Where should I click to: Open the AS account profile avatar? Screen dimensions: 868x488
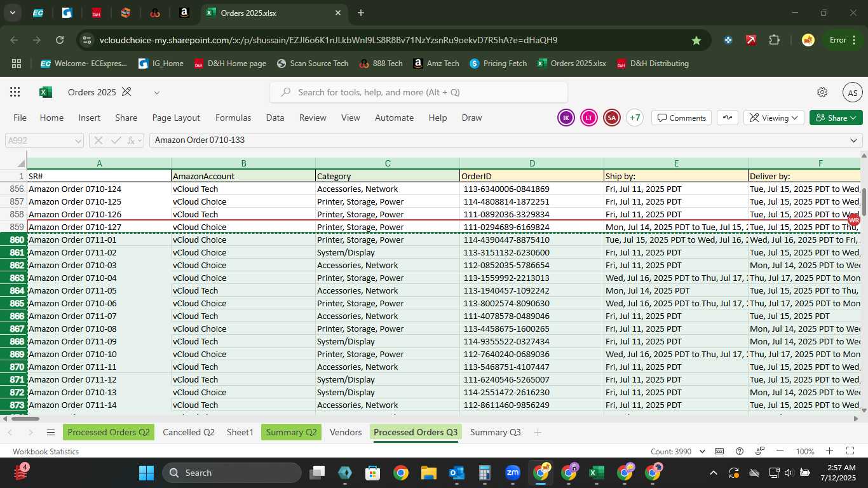853,93
